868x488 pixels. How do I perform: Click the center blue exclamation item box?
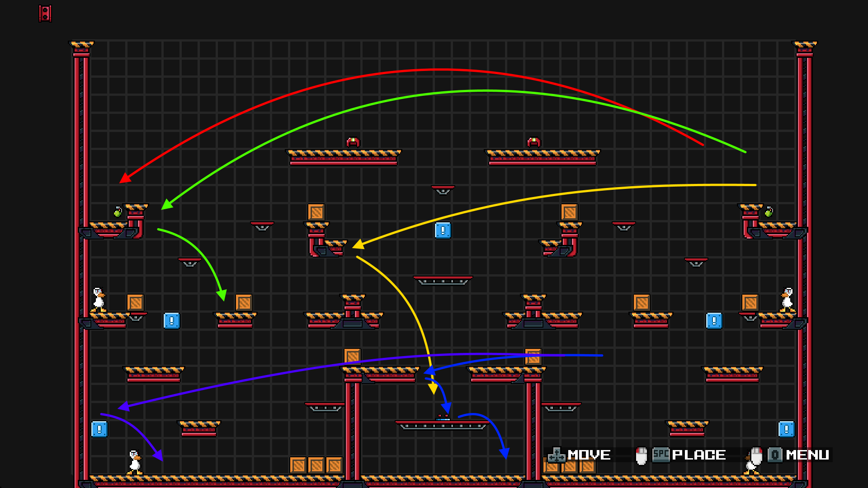tap(443, 230)
